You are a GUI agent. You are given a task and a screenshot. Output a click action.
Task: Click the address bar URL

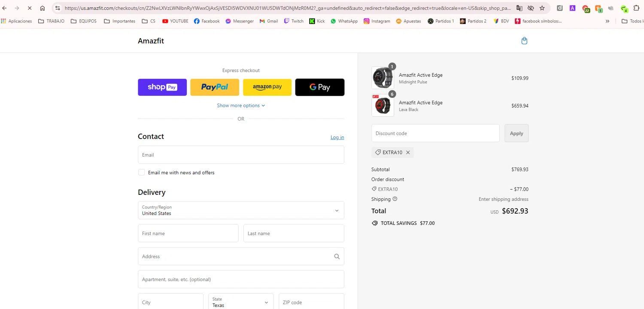pos(288,8)
